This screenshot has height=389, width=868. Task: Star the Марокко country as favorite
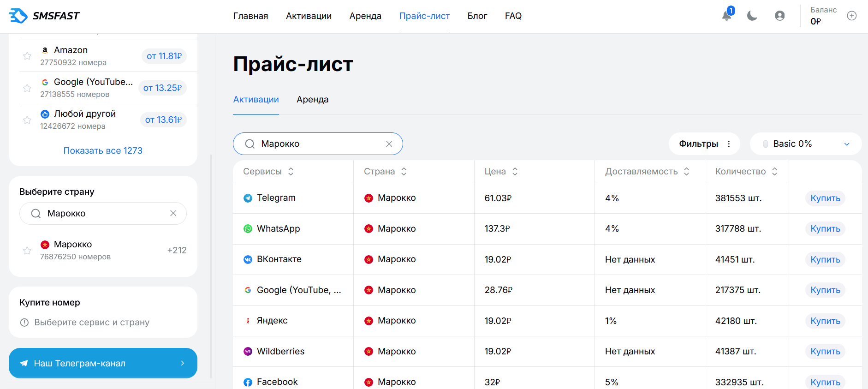click(27, 251)
